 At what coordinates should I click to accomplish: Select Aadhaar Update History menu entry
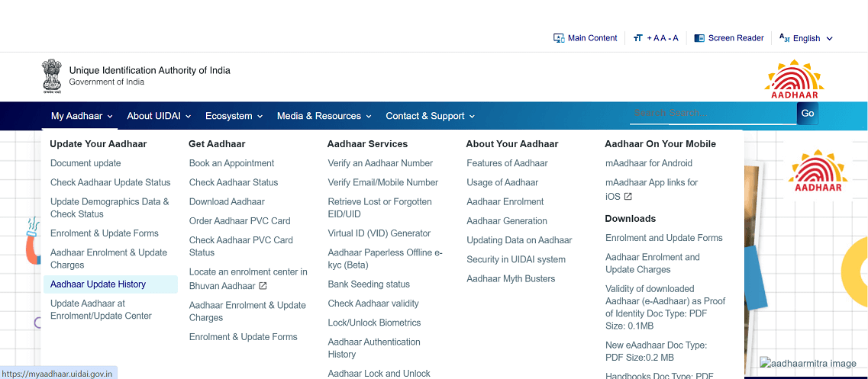coord(98,284)
